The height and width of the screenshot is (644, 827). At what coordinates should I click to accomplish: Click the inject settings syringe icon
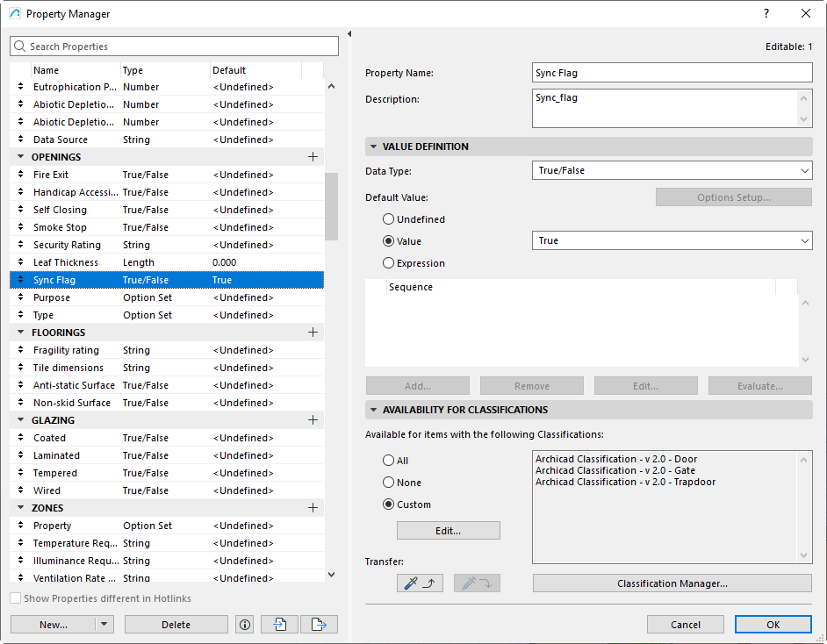pyautogui.click(x=477, y=583)
